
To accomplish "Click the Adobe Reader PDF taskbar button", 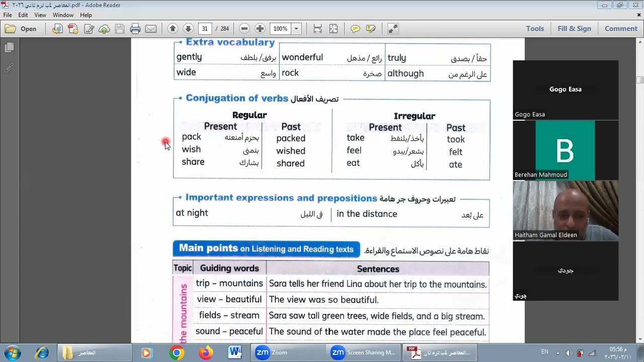I will tap(439, 353).
